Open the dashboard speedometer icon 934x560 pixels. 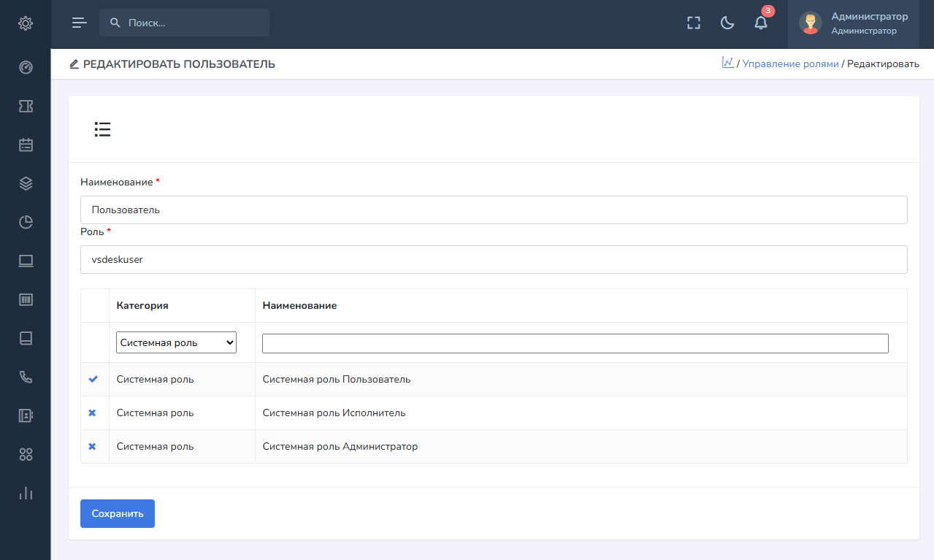click(26, 68)
